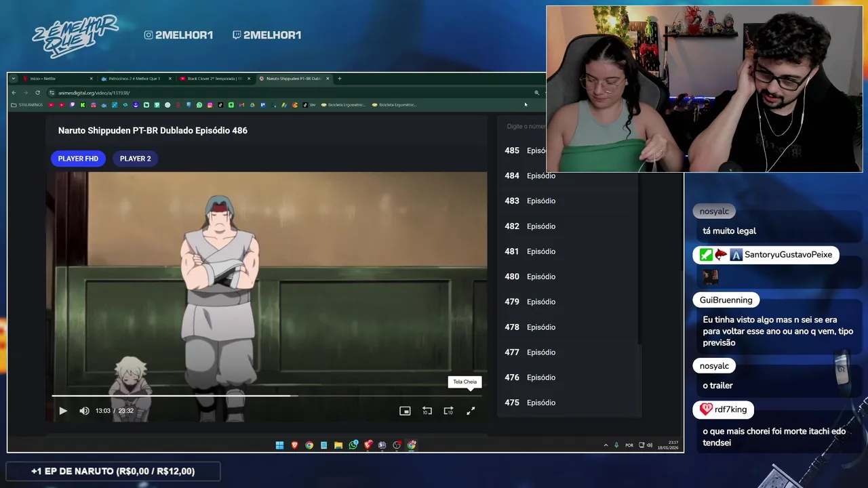Viewport: 868px width, 488px height.
Task: Open episode 481 from list
Action: tap(568, 251)
